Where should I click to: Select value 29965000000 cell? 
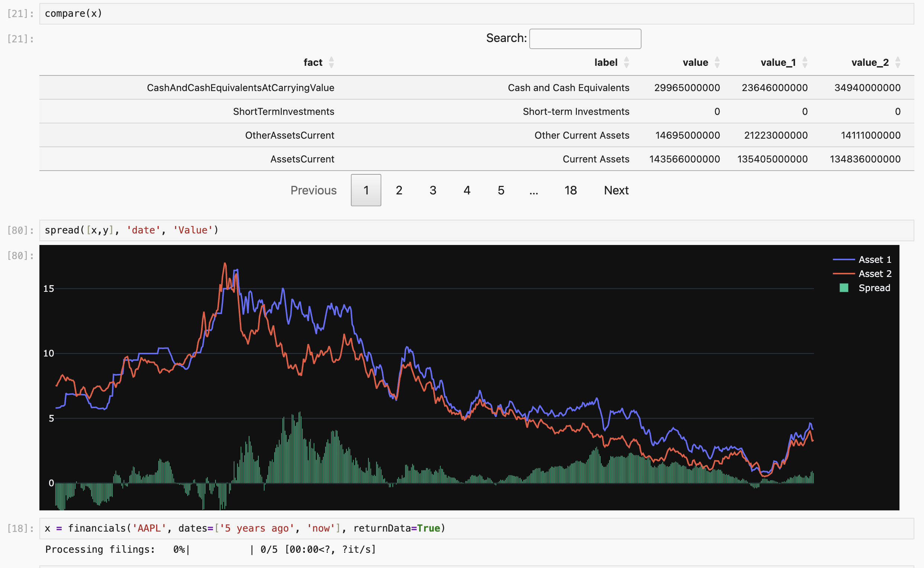pyautogui.click(x=687, y=88)
